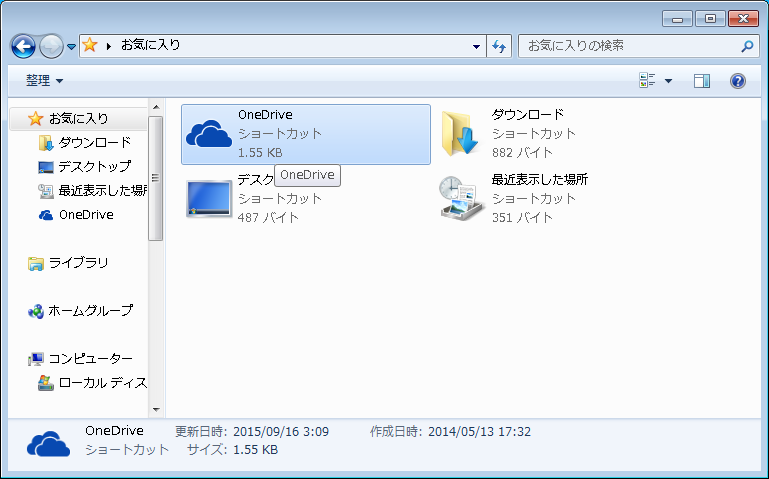Viewport: 769px width, 479px height.
Task: Go back with the blue Back arrow
Action: point(23,47)
